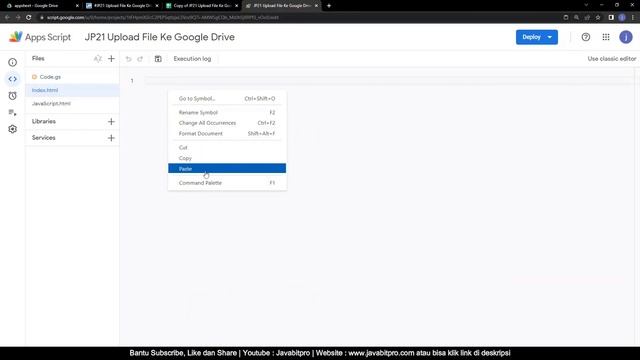This screenshot has width=640, height=360.
Task: Open the Google account avatar
Action: click(626, 37)
